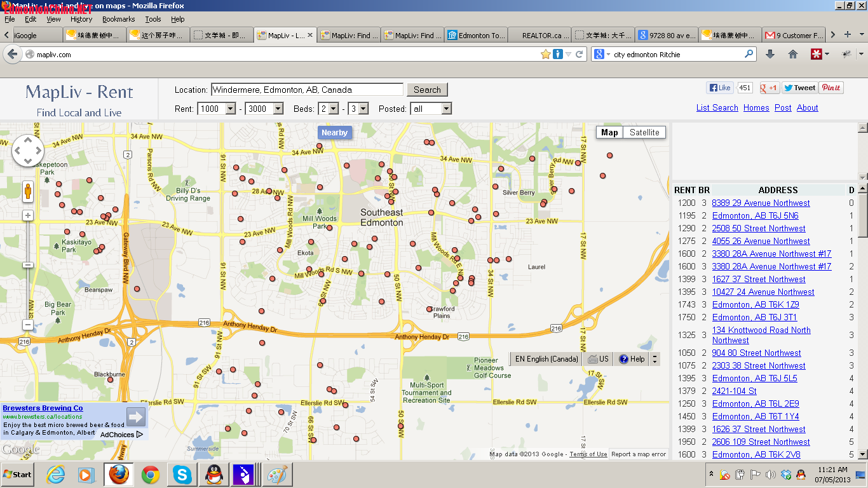Viewport: 868px width, 488px height.
Task: Open the minimum rent dropdown 1000
Action: tap(217, 109)
